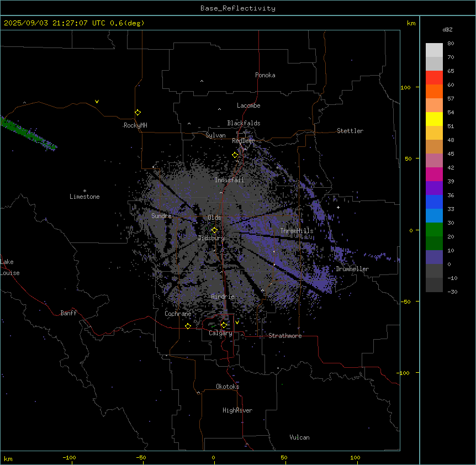Click the Ponoka city label
The height and width of the screenshot is (465, 476).
point(265,75)
